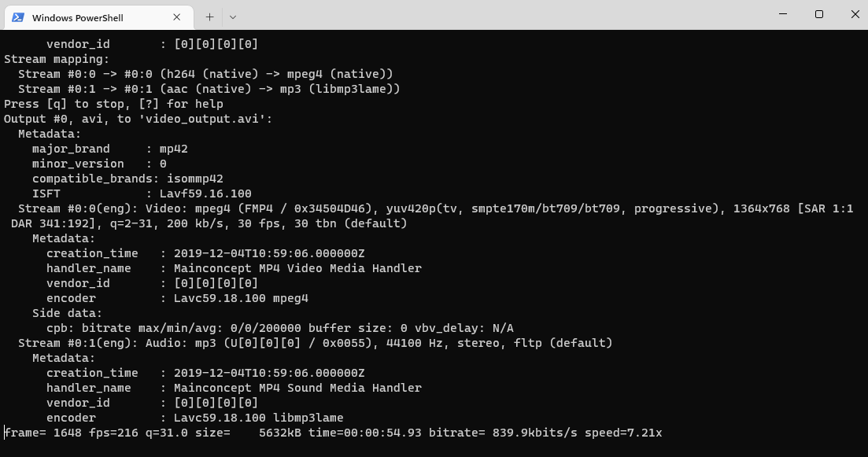Screen dimensions: 868x457
Task: Click the PowerShell icon in the tab
Action: pyautogui.click(x=17, y=17)
